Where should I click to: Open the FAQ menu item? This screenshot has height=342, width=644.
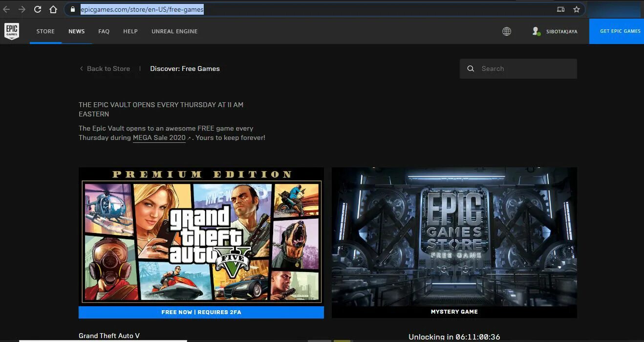click(x=104, y=31)
